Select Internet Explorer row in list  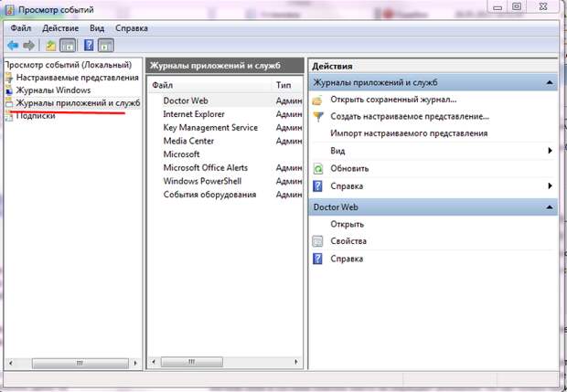coord(226,114)
